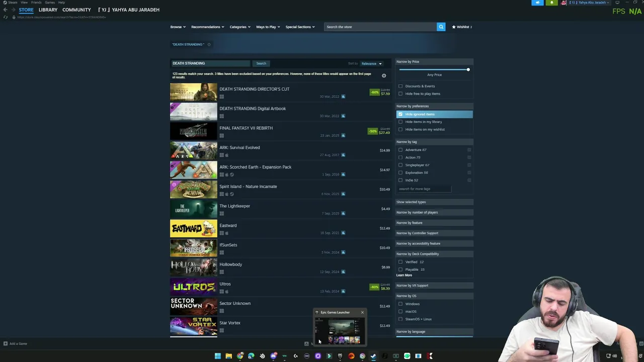Filter by the Adventure tag

(400, 150)
